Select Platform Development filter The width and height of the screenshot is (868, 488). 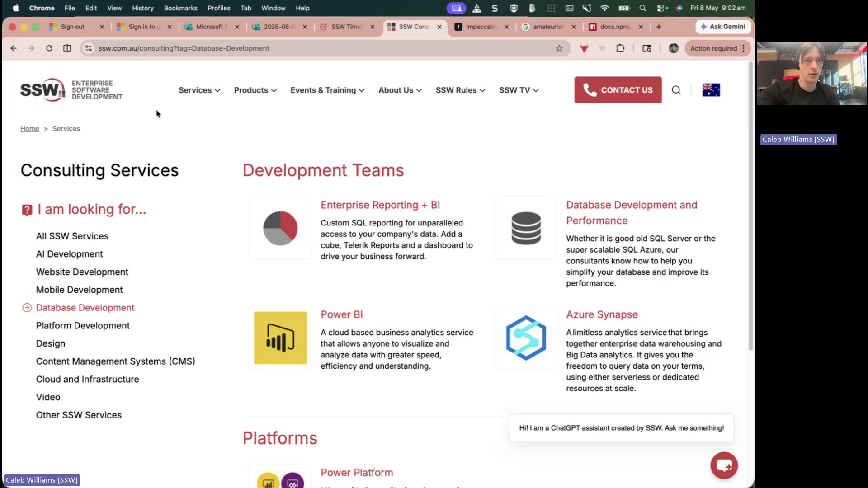83,326
